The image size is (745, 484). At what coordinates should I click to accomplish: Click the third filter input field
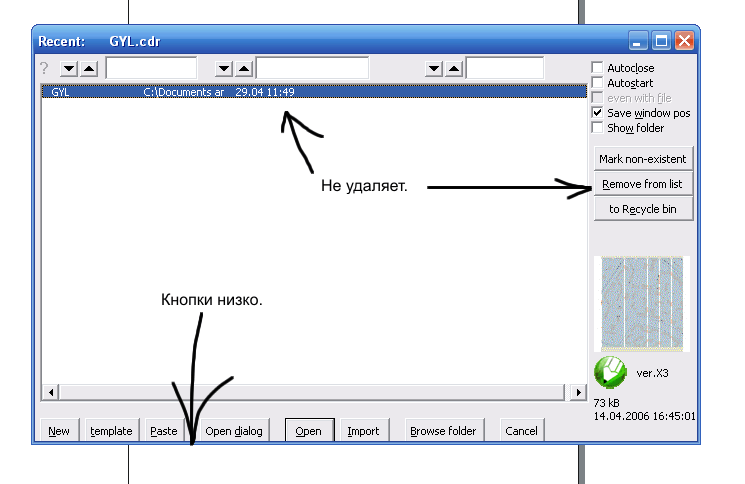click(x=505, y=68)
